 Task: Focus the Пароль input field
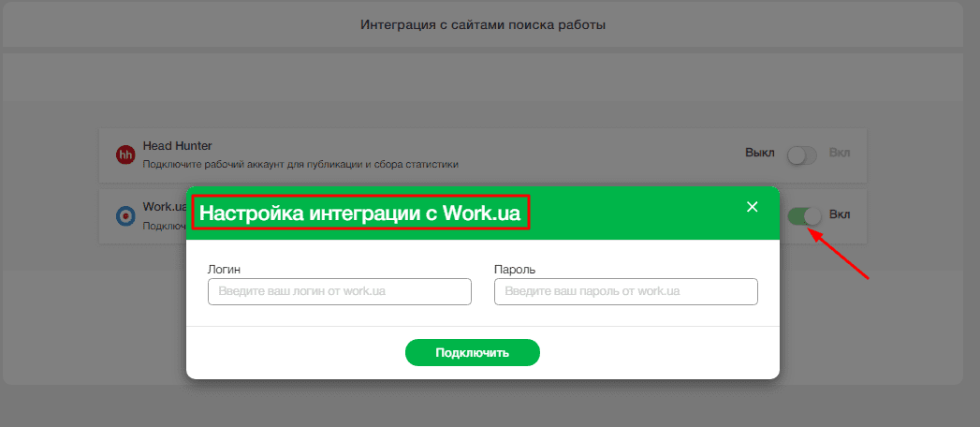click(x=625, y=292)
